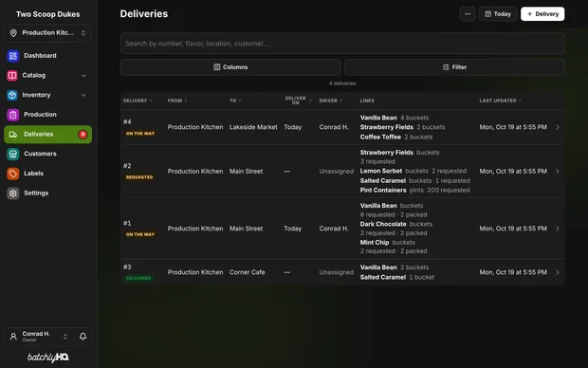Click the REQUESTED status badge
588x368 pixels.
139,177
